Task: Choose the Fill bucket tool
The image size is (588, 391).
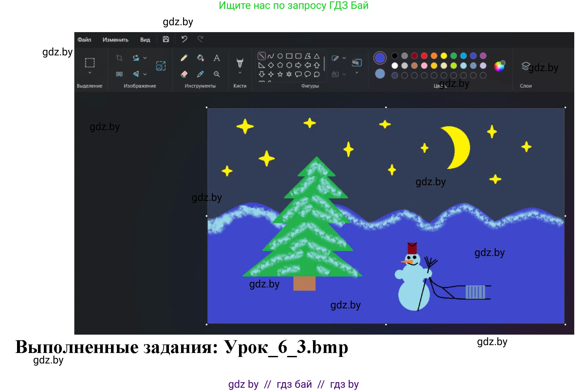Action: (200, 58)
